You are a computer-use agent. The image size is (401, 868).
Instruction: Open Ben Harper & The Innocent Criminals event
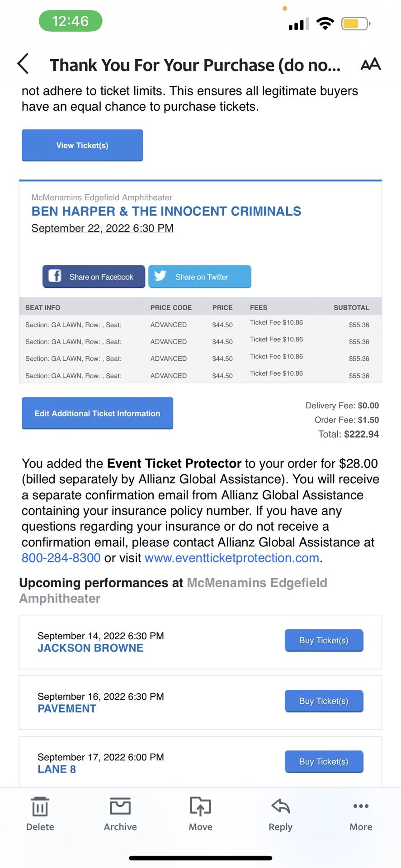[x=166, y=211]
